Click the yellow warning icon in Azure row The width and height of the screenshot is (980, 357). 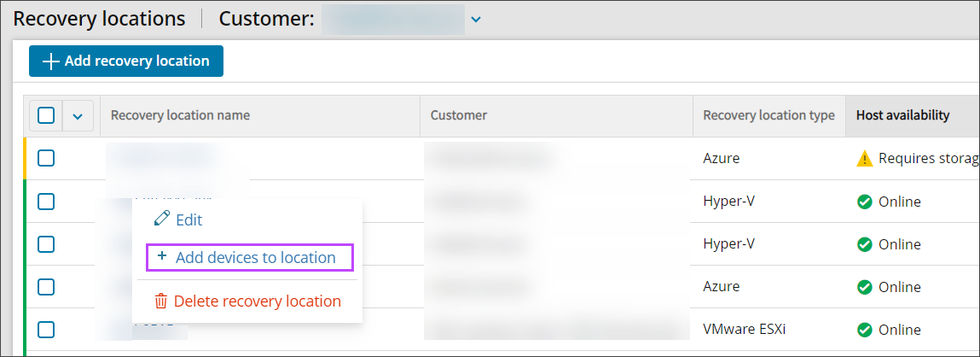click(x=865, y=158)
